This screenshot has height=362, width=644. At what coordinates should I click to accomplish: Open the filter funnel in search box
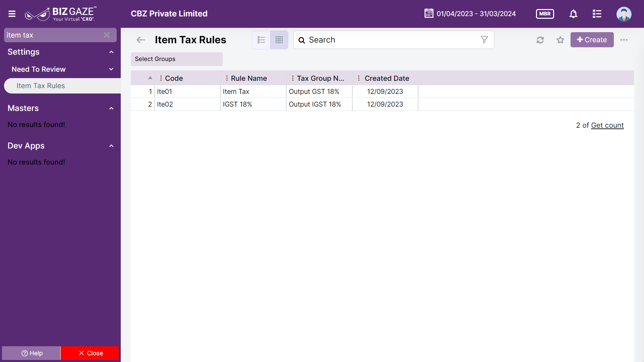[484, 40]
